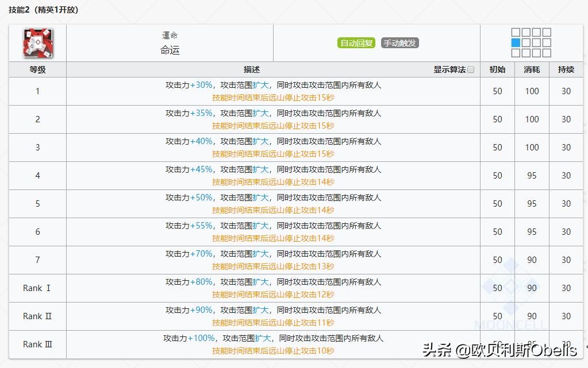Select the Rank Ⅰ row label
The height and width of the screenshot is (368, 588).
(37, 288)
